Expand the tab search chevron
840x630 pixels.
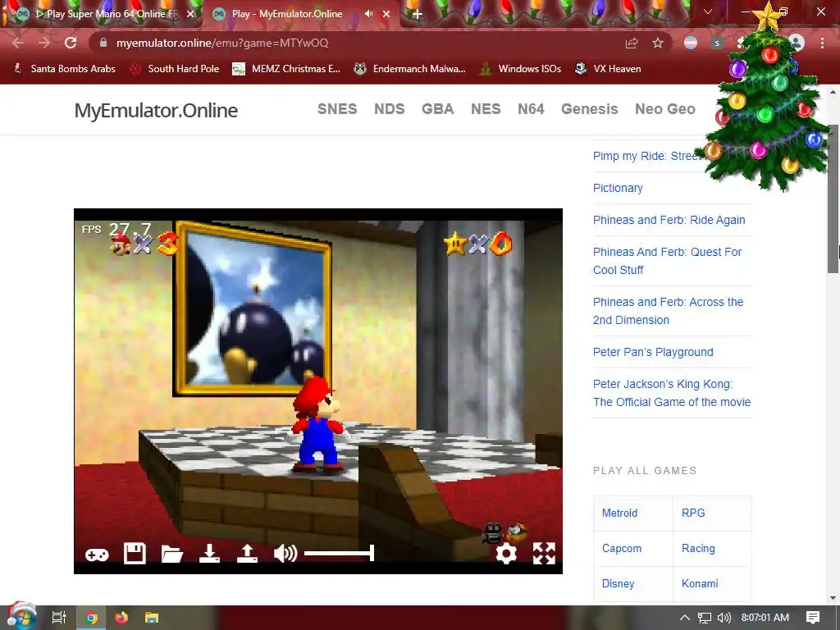pyautogui.click(x=708, y=11)
